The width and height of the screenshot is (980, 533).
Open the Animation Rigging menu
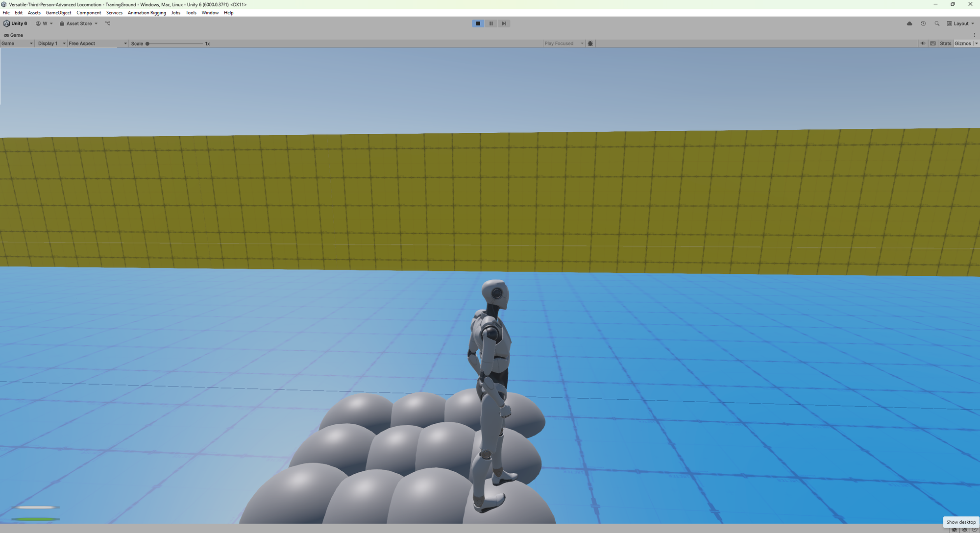(x=147, y=13)
